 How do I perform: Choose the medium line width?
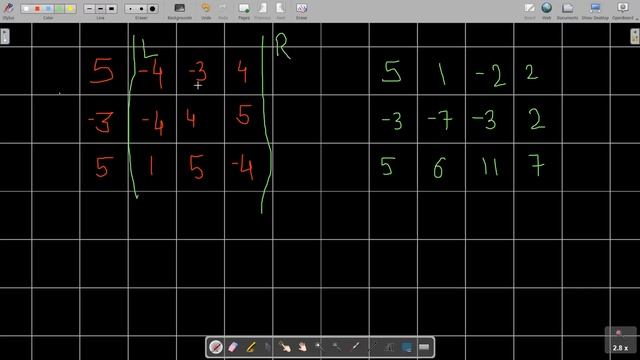[x=100, y=9]
